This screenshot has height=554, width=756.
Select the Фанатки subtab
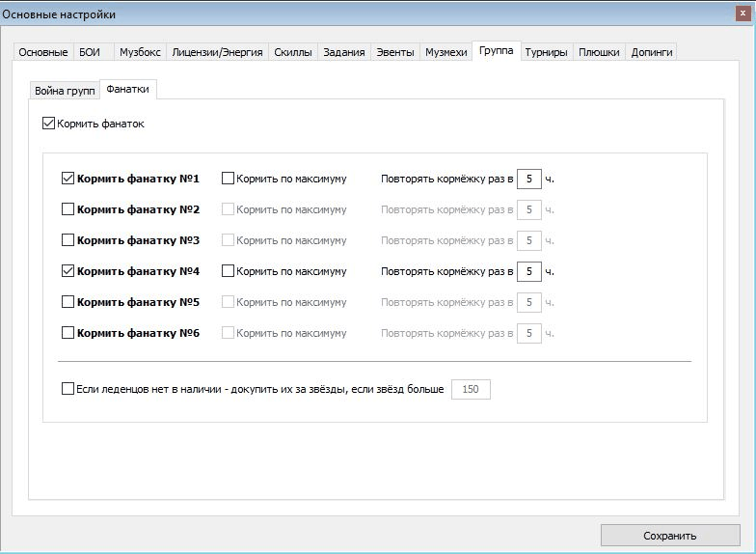click(127, 89)
